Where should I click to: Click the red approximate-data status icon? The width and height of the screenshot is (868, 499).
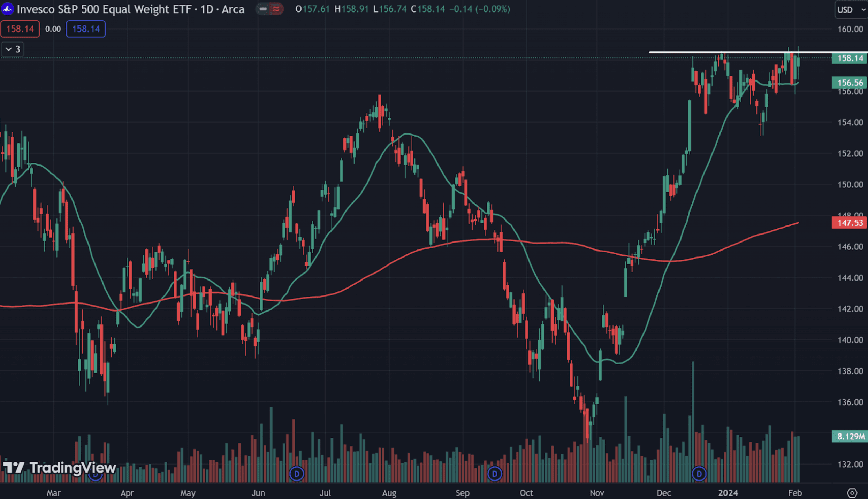276,9
